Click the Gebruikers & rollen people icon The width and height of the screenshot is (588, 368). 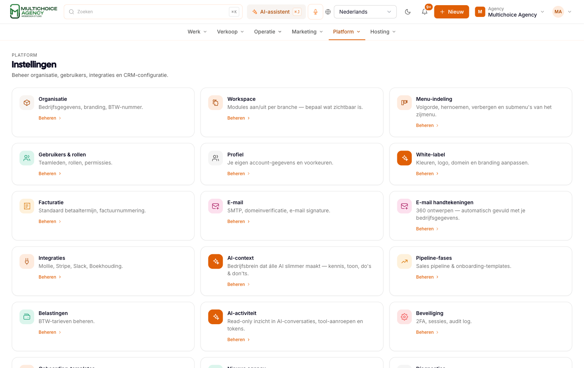27,158
